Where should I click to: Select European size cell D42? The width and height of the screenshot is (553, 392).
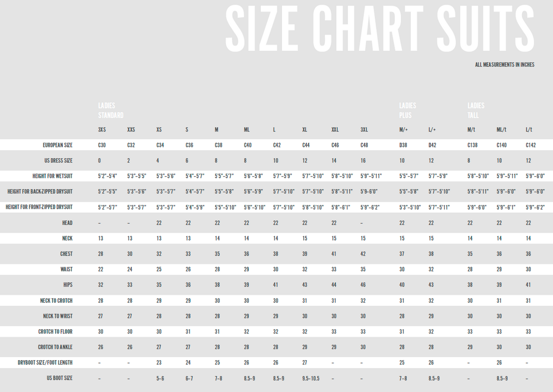[432, 145]
